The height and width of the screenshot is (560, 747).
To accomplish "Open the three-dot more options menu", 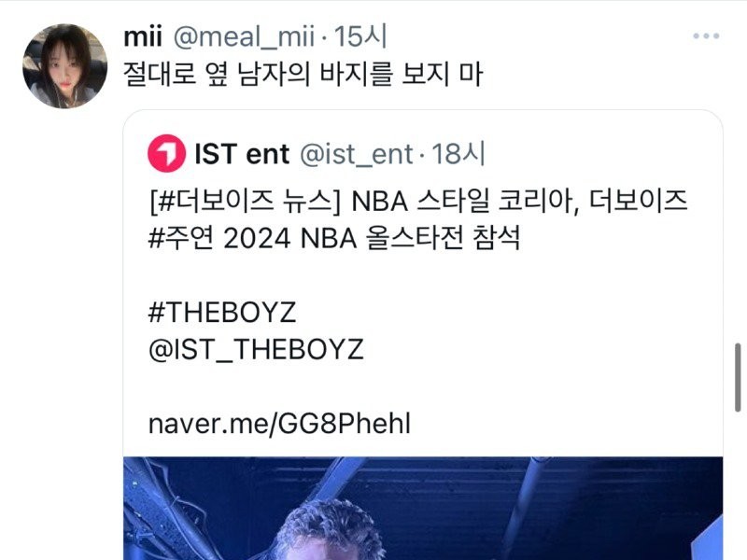I will click(706, 35).
